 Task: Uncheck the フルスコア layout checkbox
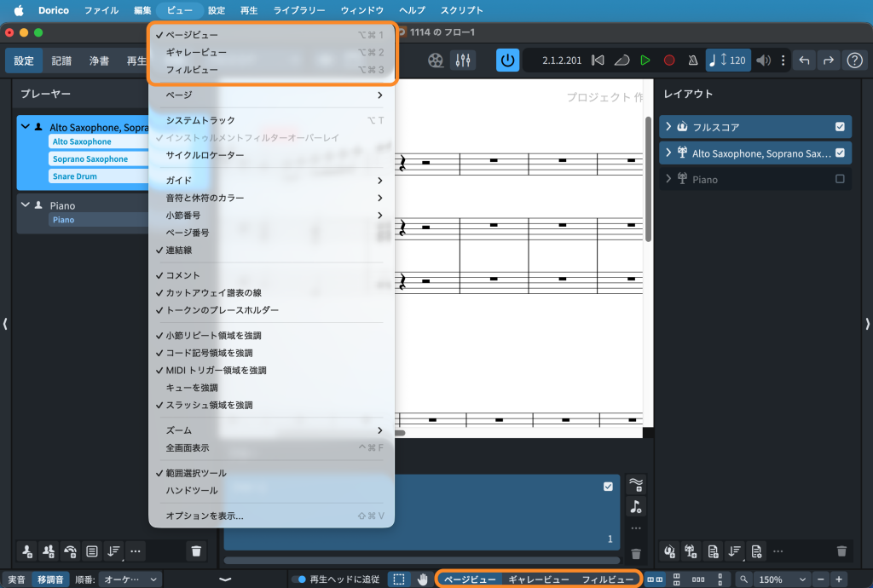840,127
